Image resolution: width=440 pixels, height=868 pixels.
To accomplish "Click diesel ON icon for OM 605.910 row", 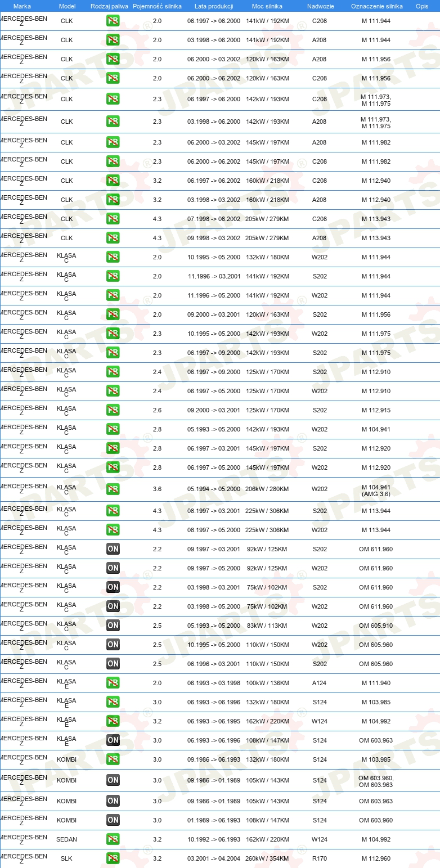I will coord(113,626).
